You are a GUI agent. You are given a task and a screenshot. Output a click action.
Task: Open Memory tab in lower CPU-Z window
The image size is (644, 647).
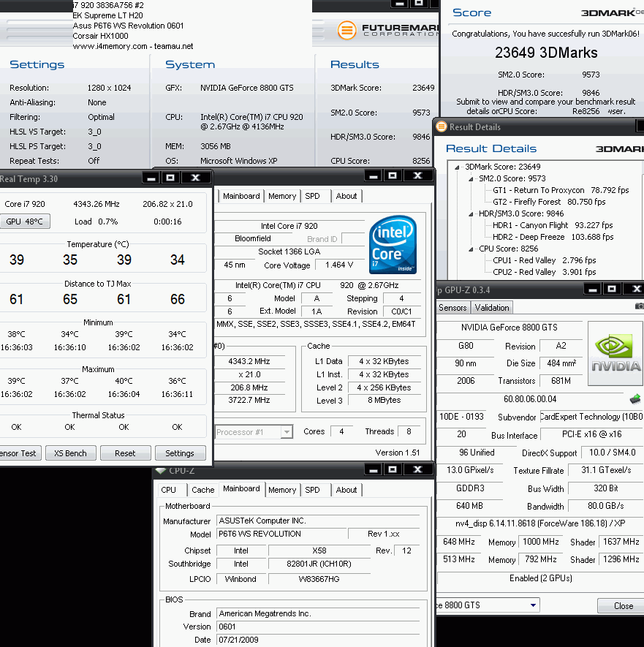tap(282, 490)
